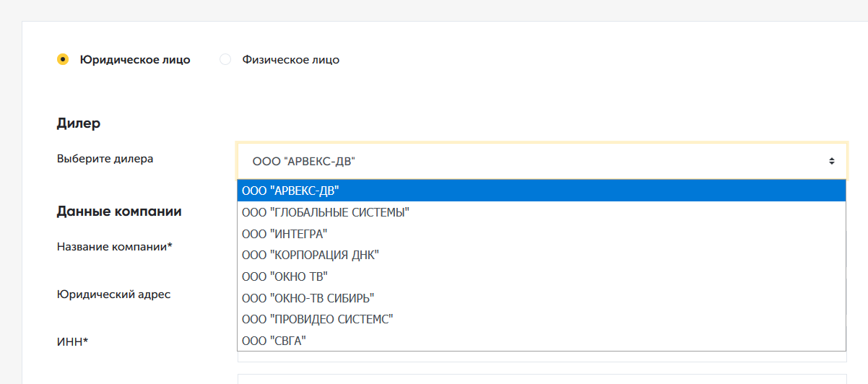
Task: Click the Данные компании section heading
Action: (x=119, y=211)
